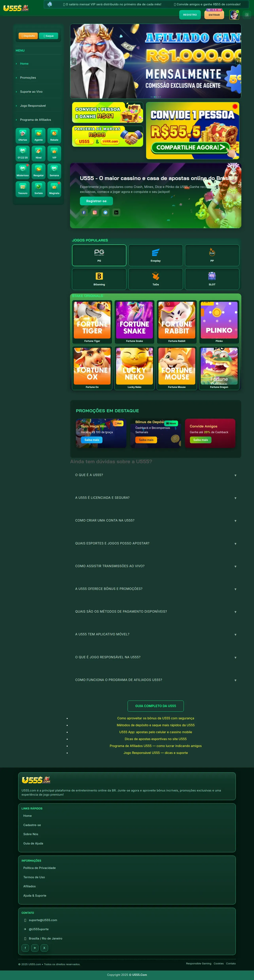Select Suporte ao Vivo in sidebar menu
The width and height of the screenshot is (254, 980).
[38, 92]
